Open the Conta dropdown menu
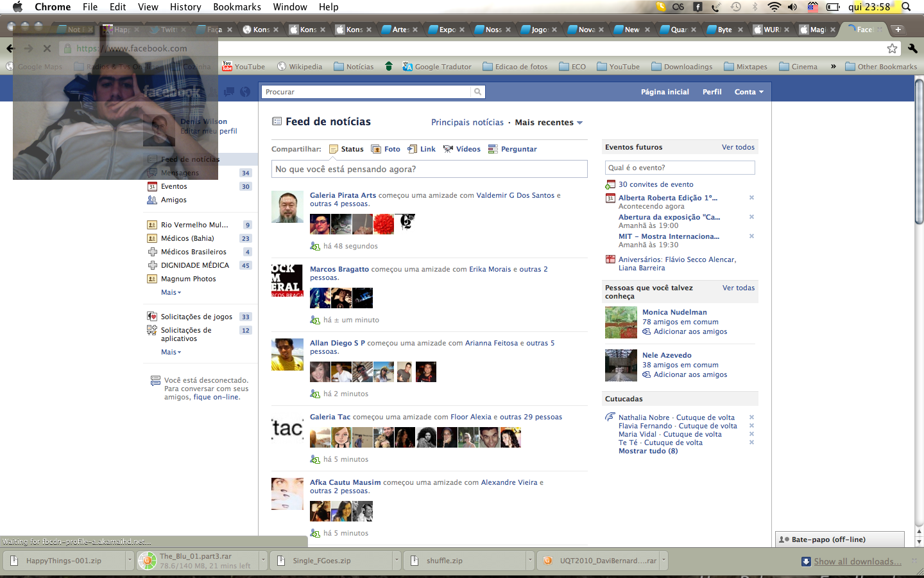924x578 pixels. click(x=749, y=92)
